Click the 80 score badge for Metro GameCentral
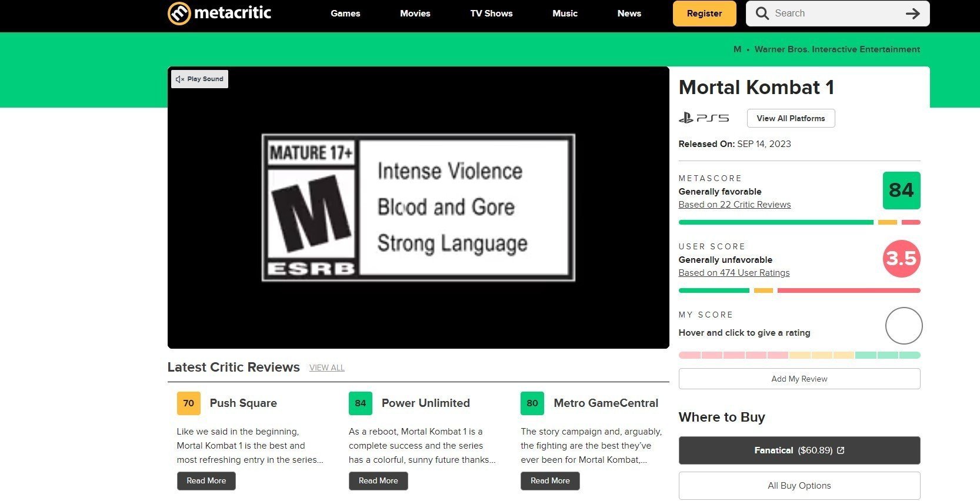 [x=532, y=403]
